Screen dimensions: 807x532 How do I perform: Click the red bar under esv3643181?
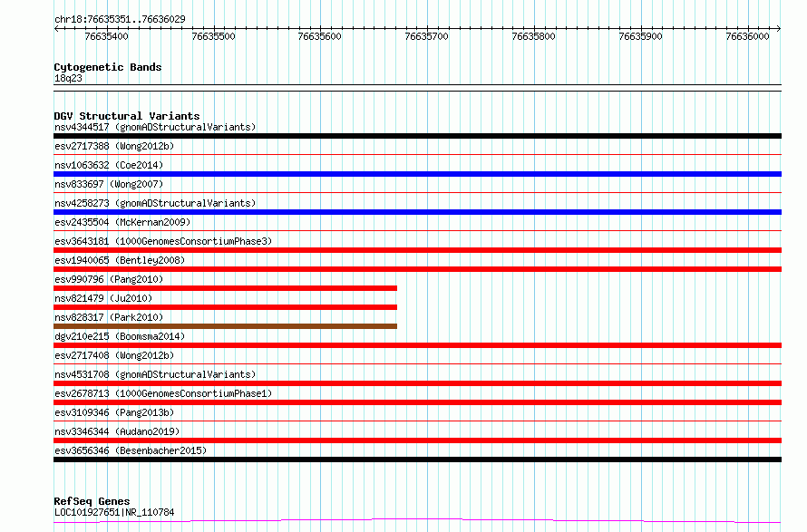417,250
